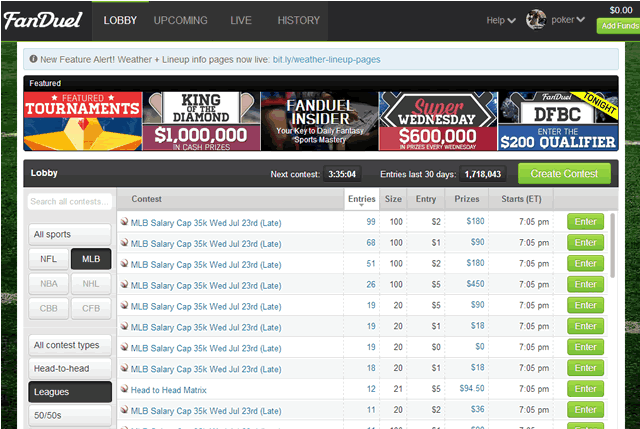Select the NFL sport filter
Image resolution: width=640 pixels, height=429 pixels.
[48, 259]
